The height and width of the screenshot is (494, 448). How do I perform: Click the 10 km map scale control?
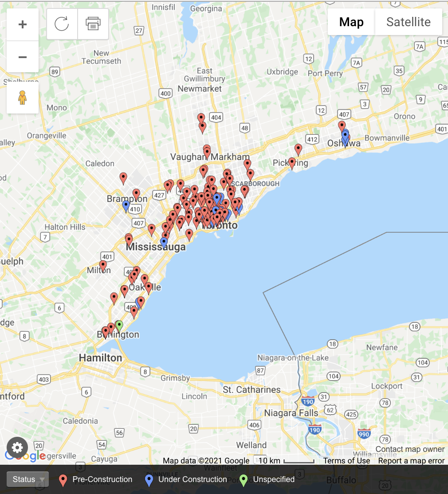point(286,461)
